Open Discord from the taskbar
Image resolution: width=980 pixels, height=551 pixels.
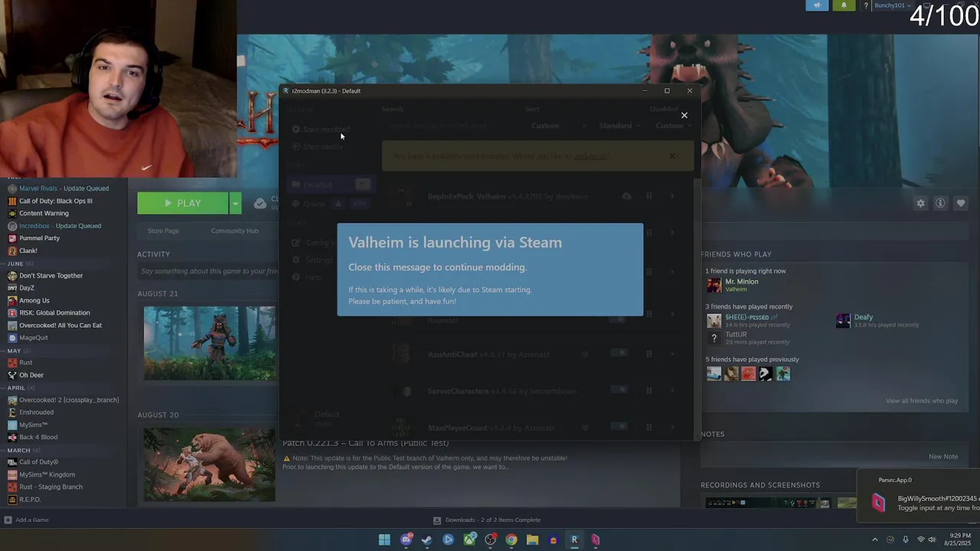(407, 540)
